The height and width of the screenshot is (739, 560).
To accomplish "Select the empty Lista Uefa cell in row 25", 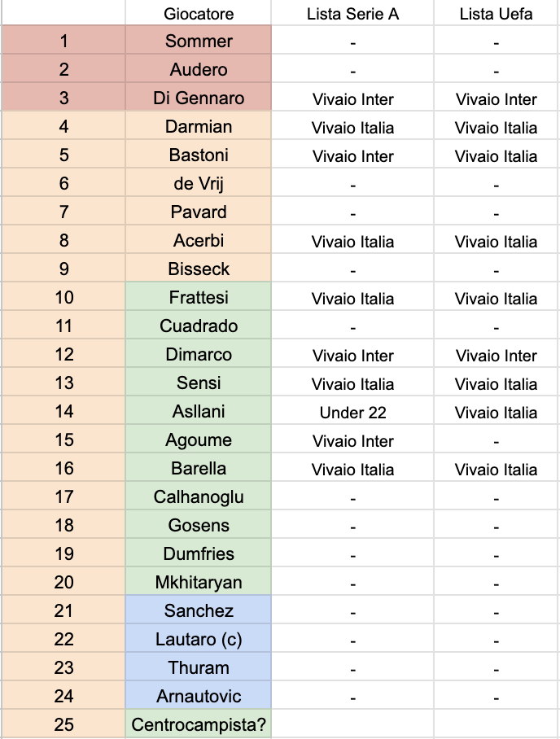I will pyautogui.click(x=496, y=724).
